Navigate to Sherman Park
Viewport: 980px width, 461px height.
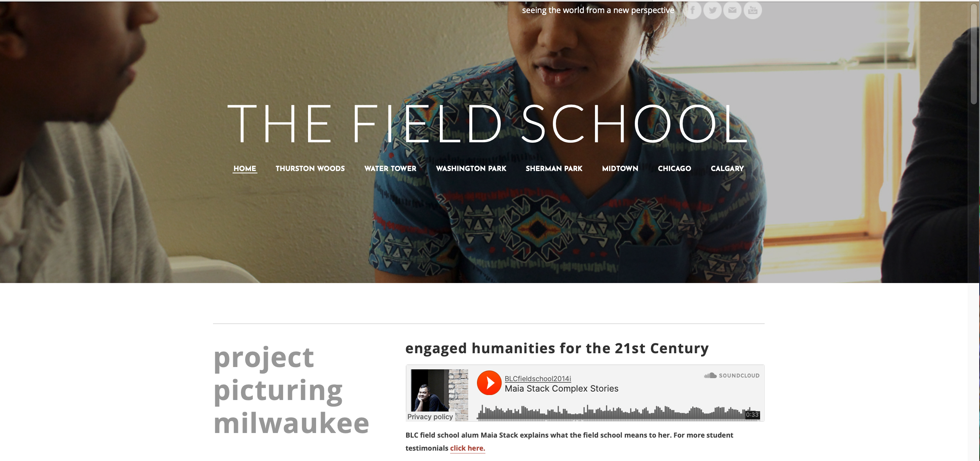(x=554, y=168)
